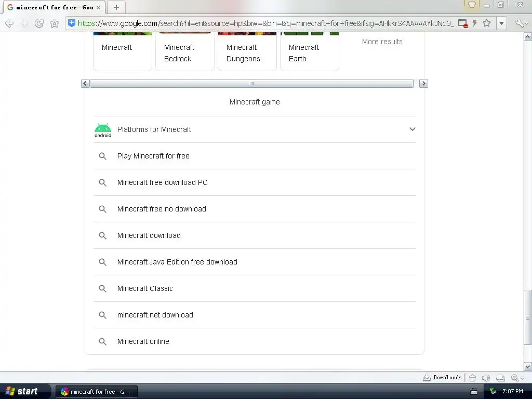
Task: Click the right arrow of horizontal scrollbar
Action: (423, 84)
